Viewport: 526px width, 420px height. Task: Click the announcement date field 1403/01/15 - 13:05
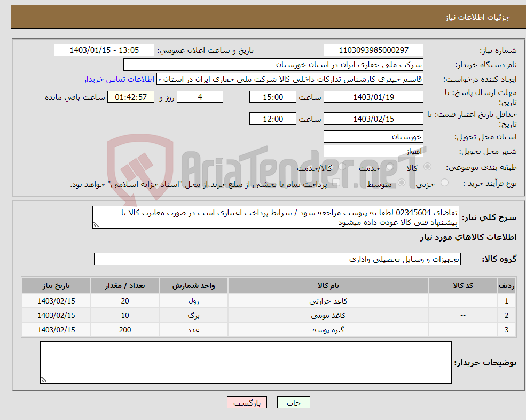pyautogui.click(x=104, y=50)
